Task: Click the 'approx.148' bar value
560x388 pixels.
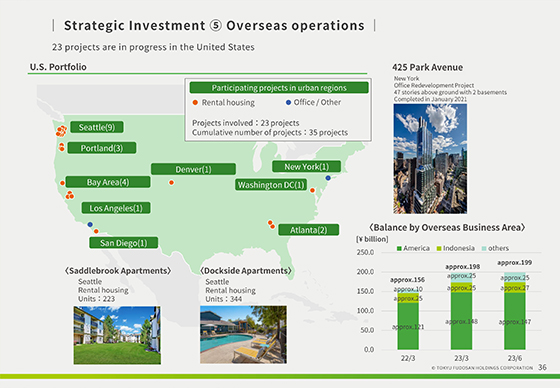Action: click(461, 322)
